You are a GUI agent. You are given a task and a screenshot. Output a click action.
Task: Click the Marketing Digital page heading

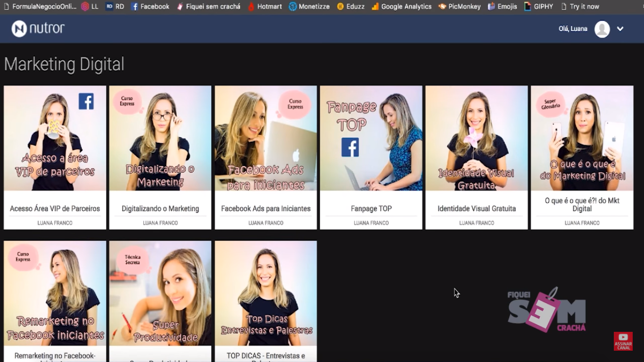64,64
